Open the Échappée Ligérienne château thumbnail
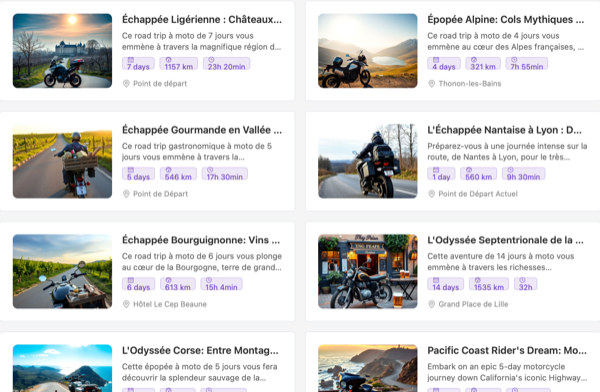 point(62,51)
